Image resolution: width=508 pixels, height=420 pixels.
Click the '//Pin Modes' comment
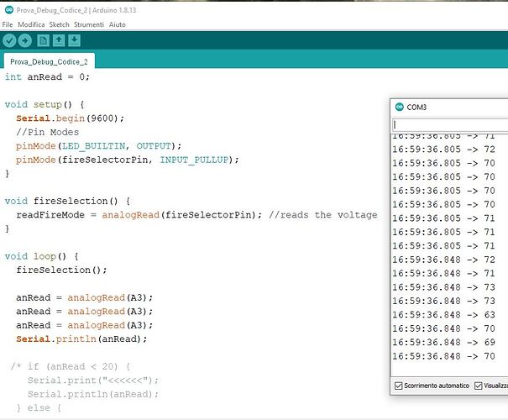(x=47, y=132)
